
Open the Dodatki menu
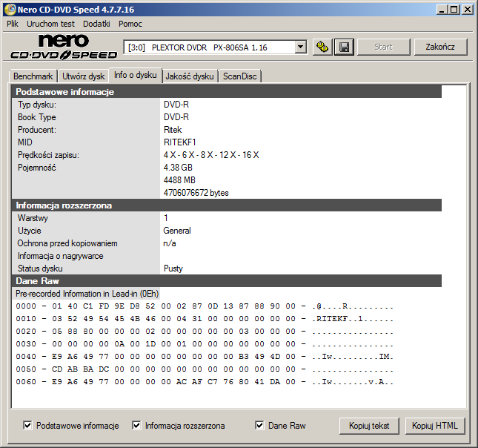[x=96, y=24]
